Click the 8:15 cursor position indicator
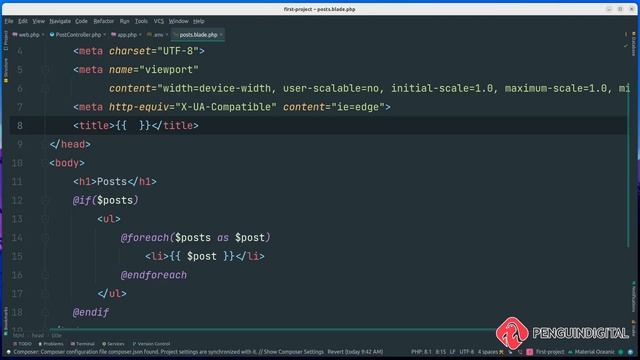The width and height of the screenshot is (640, 360). [441, 352]
